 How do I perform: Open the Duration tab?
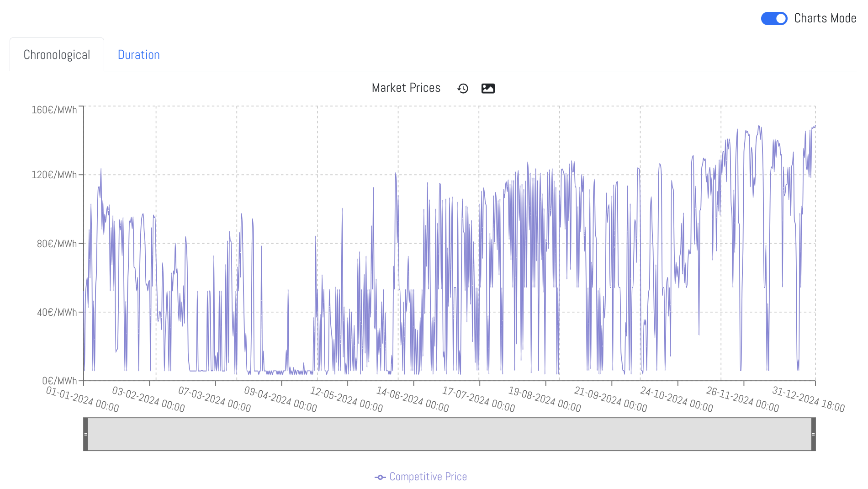[138, 55]
